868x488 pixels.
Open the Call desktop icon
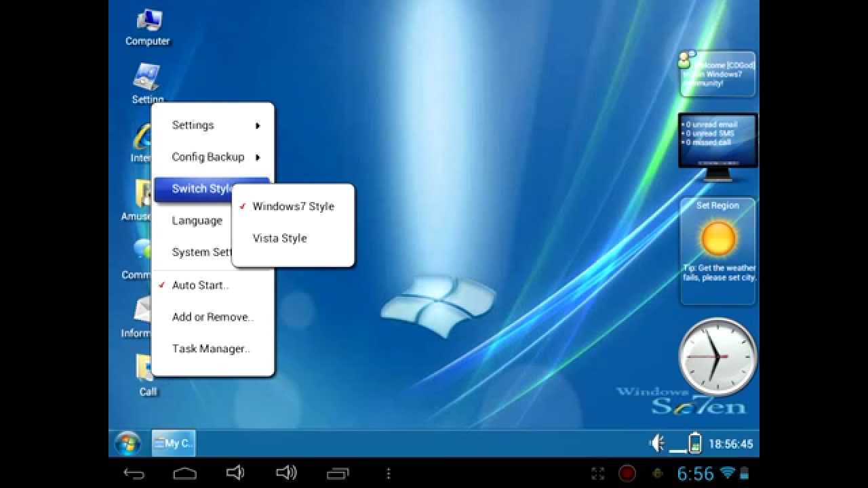point(147,375)
